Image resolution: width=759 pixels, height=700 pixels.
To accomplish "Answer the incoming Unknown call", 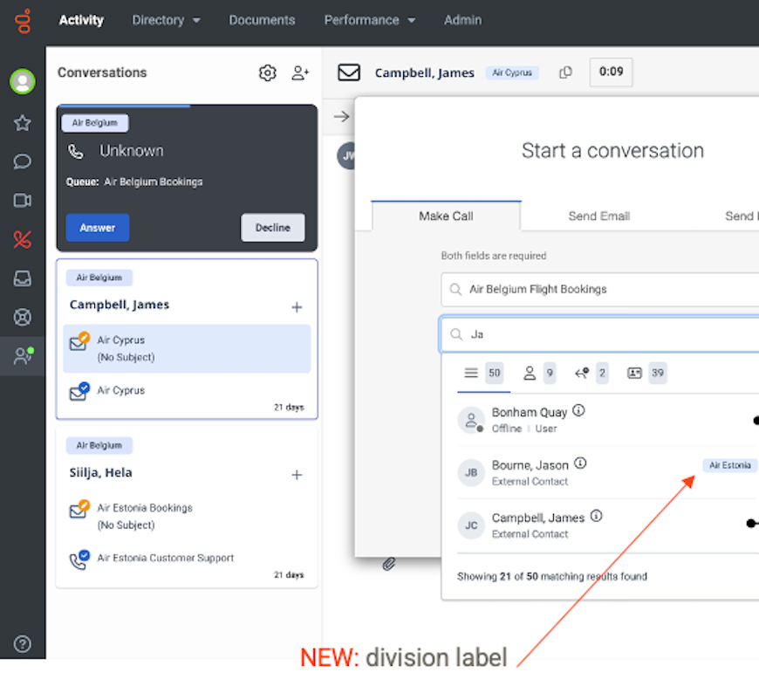I will pyautogui.click(x=98, y=228).
